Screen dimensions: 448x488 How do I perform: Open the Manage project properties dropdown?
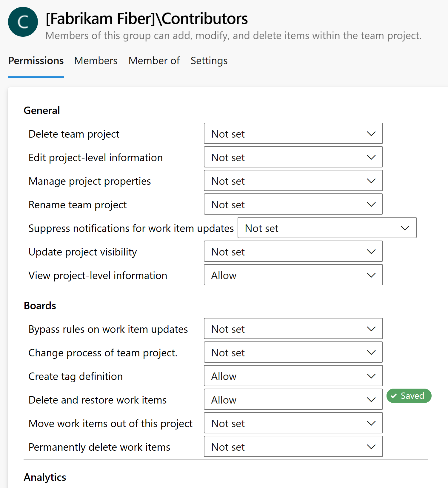tap(293, 181)
